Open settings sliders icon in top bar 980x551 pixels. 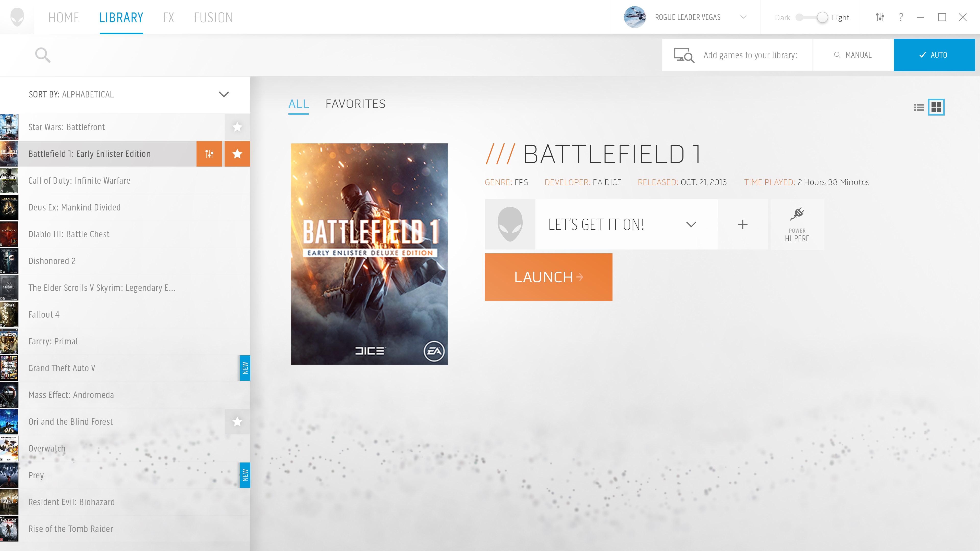(x=880, y=17)
